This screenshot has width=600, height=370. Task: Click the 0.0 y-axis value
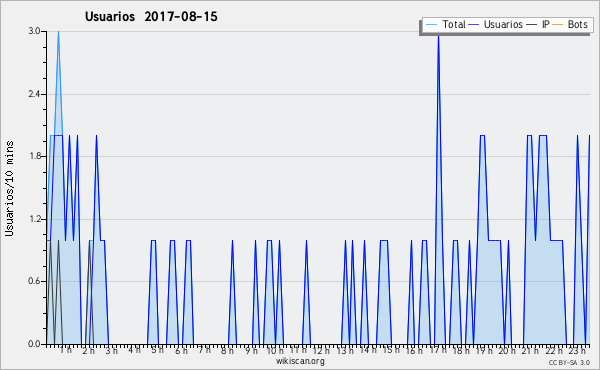pos(34,344)
